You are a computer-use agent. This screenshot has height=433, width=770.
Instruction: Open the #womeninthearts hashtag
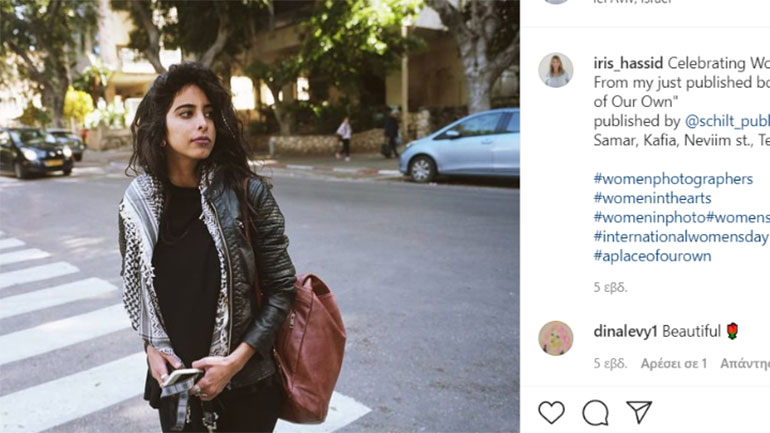652,198
